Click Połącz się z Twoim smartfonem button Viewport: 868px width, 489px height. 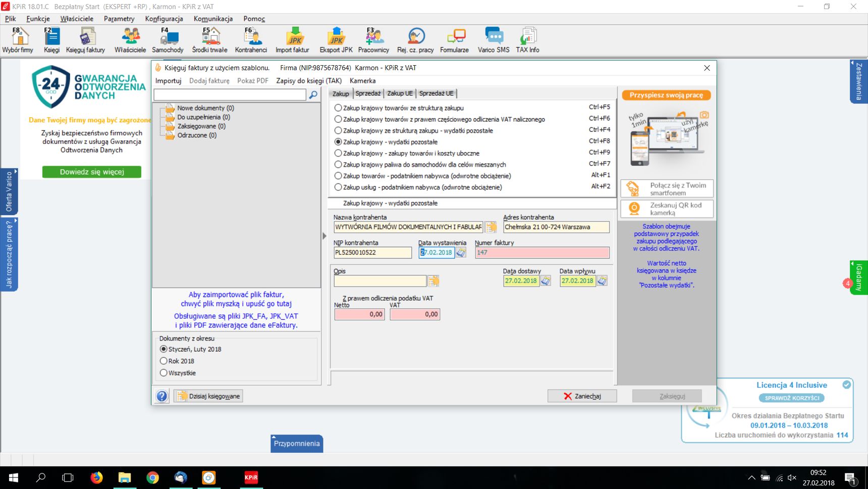(x=667, y=189)
